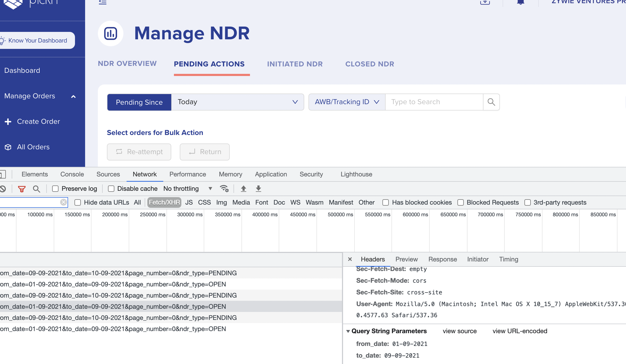
Task: Click view URL-encoded link
Action: [520, 331]
